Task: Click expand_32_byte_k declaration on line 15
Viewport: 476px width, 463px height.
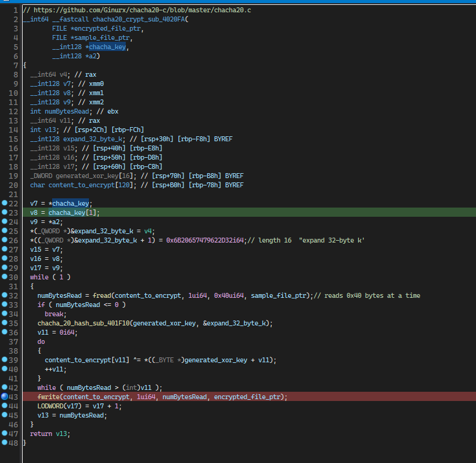Action: click(93, 139)
